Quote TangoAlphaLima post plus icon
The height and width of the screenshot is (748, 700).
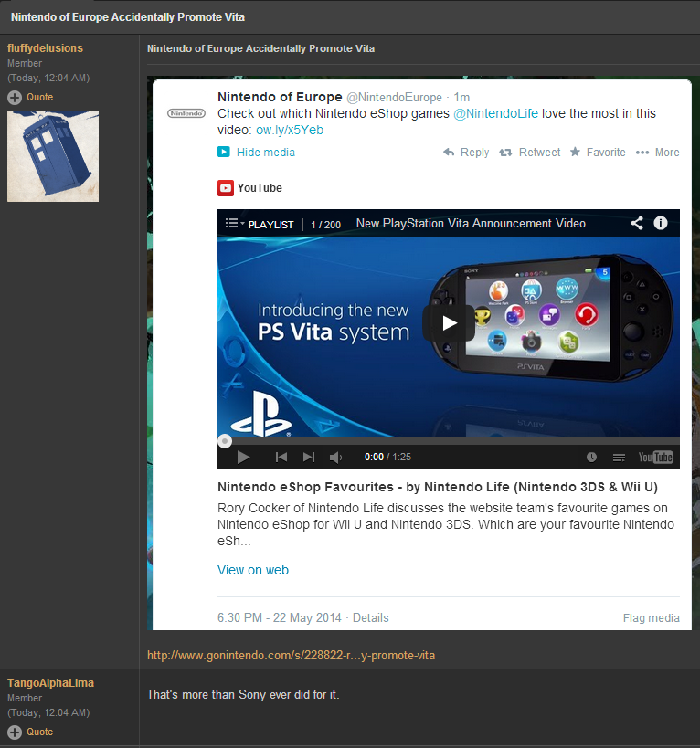click(x=15, y=732)
